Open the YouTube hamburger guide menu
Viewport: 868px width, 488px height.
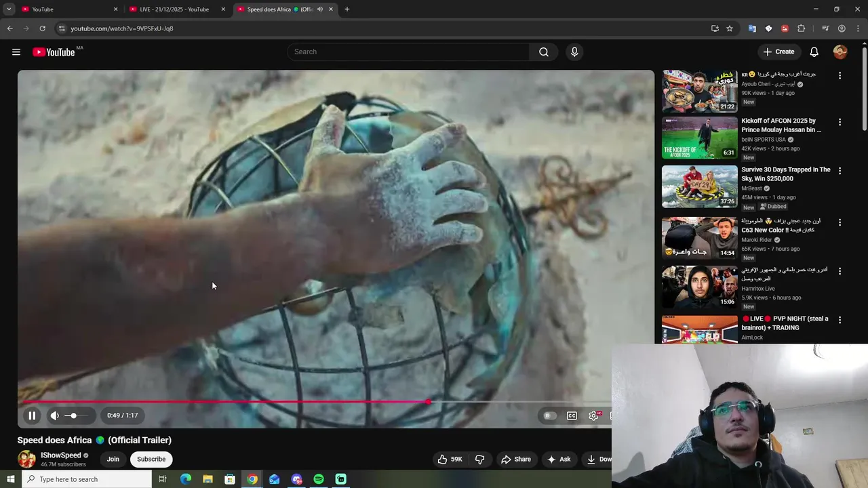[x=16, y=52]
